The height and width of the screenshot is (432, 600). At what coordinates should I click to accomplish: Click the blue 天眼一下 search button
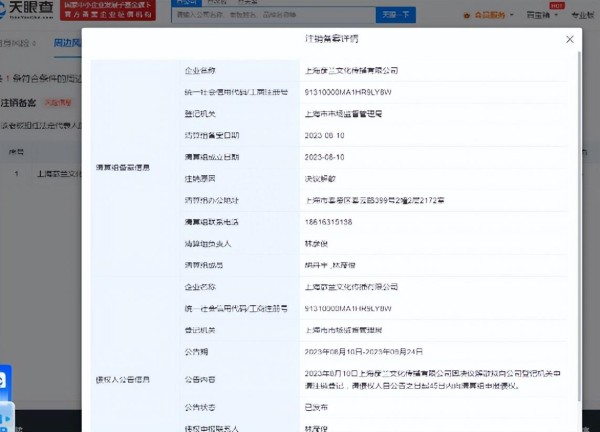pyautogui.click(x=395, y=15)
